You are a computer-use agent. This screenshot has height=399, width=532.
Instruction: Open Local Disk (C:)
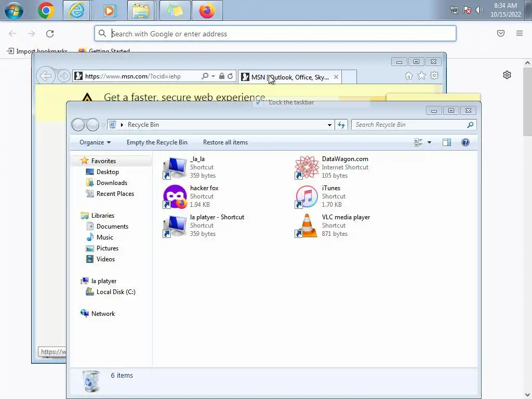(116, 292)
